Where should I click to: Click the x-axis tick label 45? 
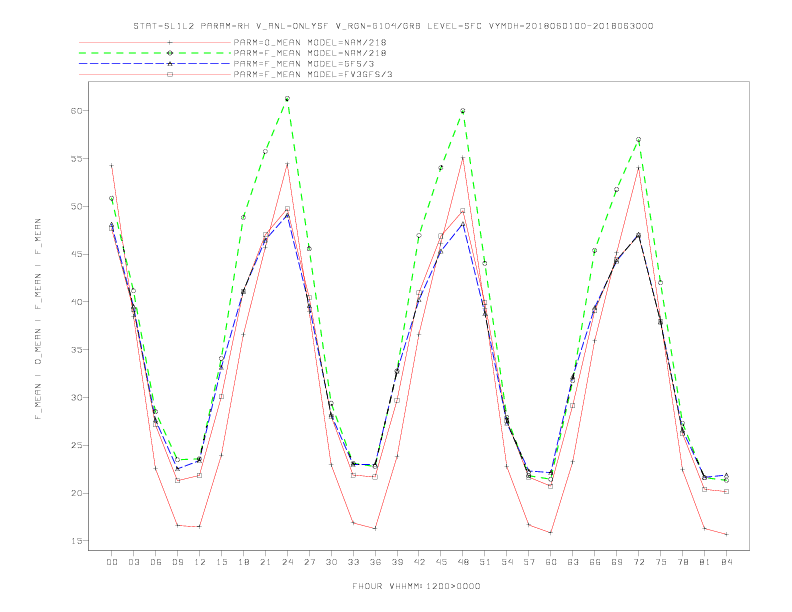point(441,562)
